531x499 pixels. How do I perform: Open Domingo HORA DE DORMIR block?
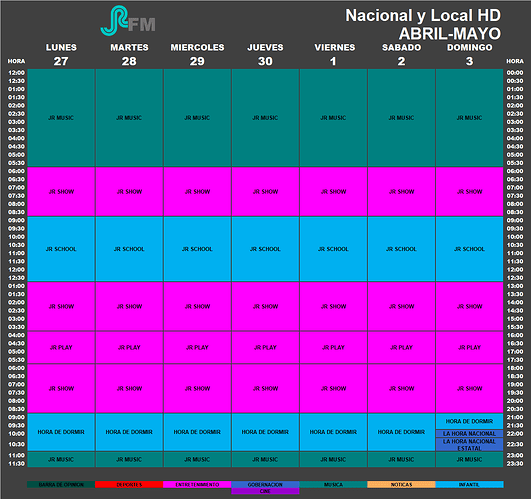469,421
